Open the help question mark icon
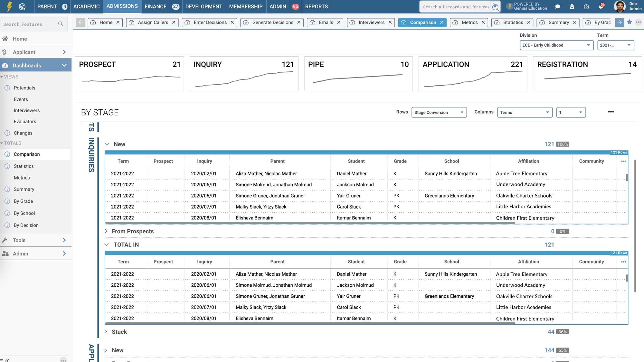This screenshot has width=644, height=362. pos(586,7)
